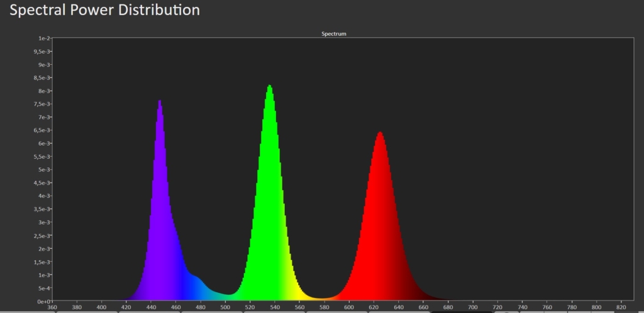The height and width of the screenshot is (313, 644).
Task: Click the 5e-3 label on the y-axis
Action: (x=44, y=169)
